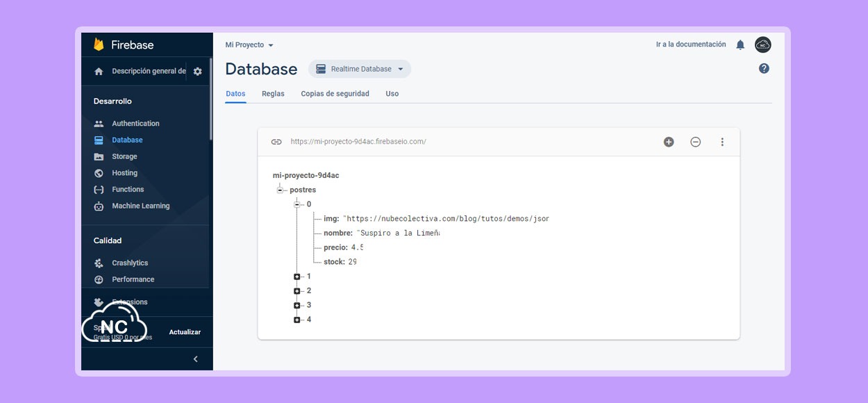
Task: Click the database URL text
Action: [x=358, y=142]
